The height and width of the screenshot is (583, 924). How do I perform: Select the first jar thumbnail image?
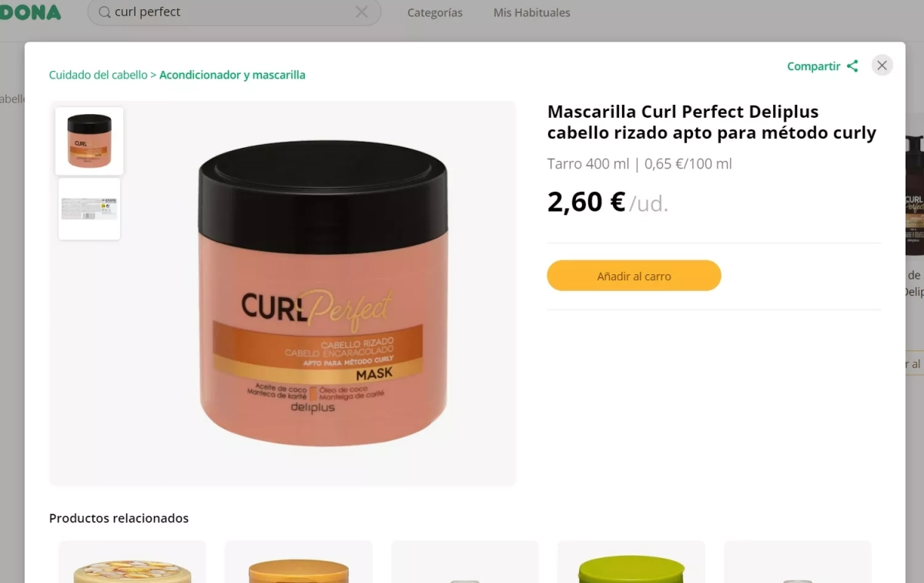pos(89,141)
